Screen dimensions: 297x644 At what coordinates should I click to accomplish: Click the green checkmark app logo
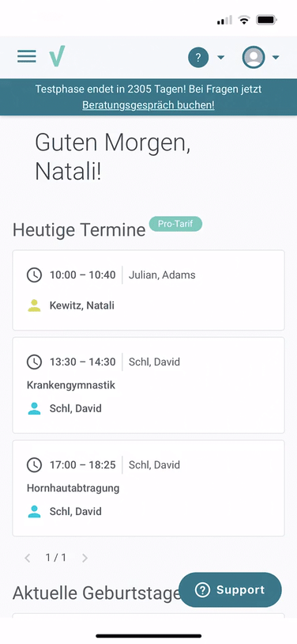coord(57,56)
